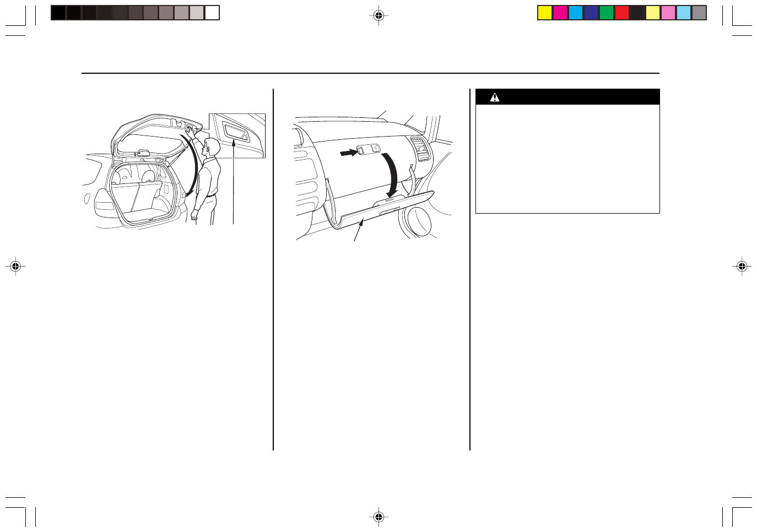Choose the gray swatch at far right
757x532 pixels.
coord(699,13)
